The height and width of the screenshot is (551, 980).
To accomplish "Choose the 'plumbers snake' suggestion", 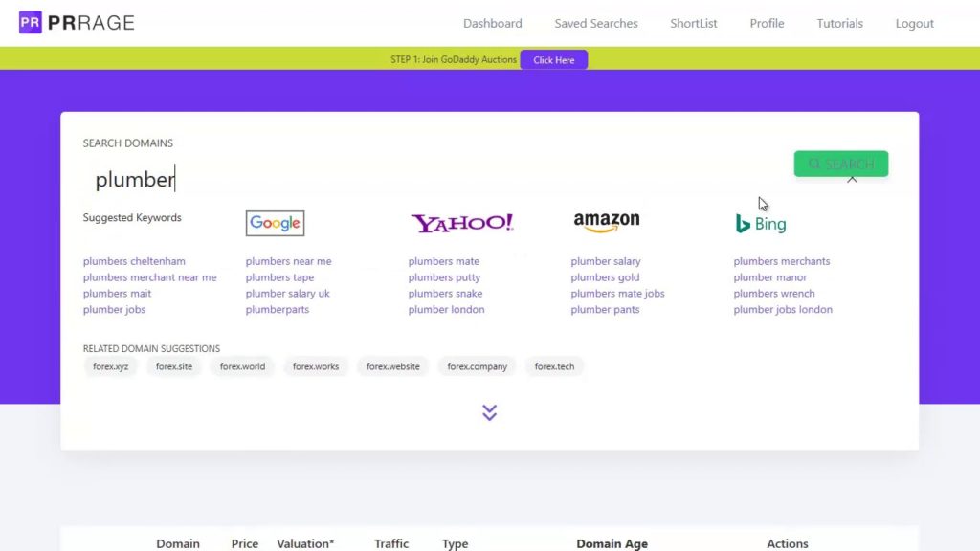I will (445, 294).
